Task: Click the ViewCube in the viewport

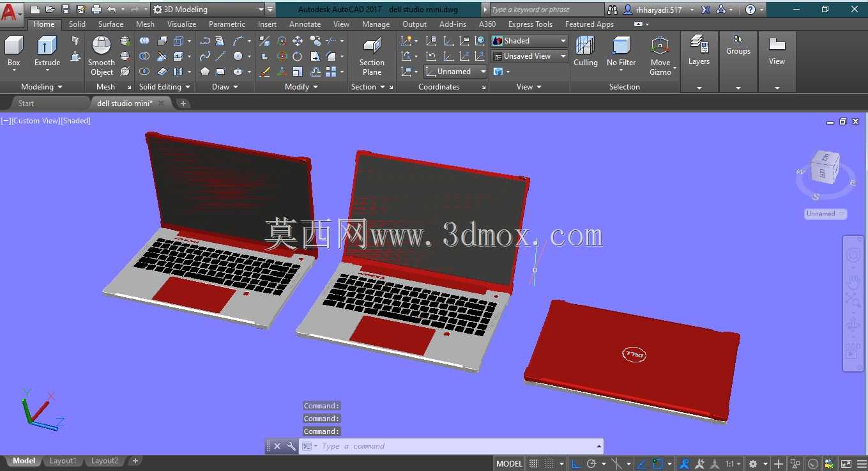Action: click(x=826, y=167)
